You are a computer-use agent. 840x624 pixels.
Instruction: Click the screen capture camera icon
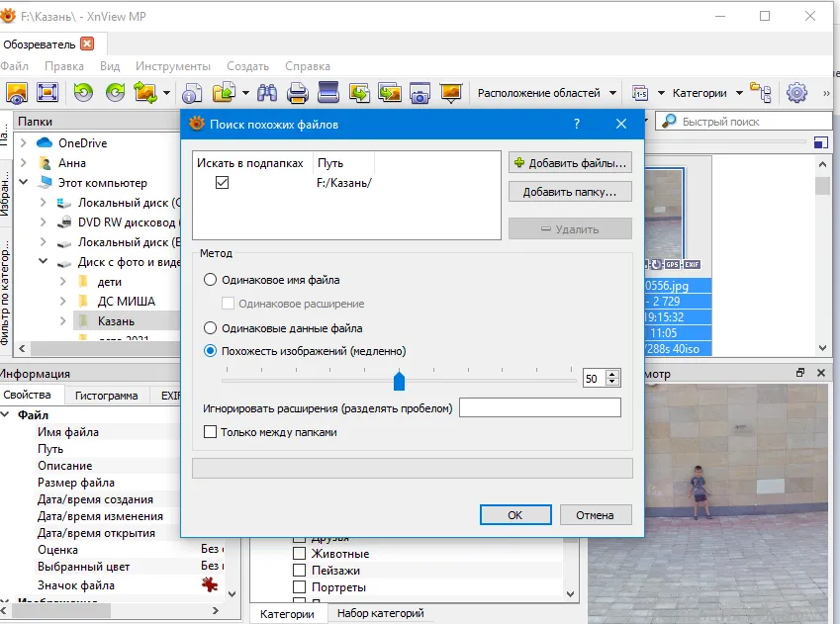(x=420, y=93)
